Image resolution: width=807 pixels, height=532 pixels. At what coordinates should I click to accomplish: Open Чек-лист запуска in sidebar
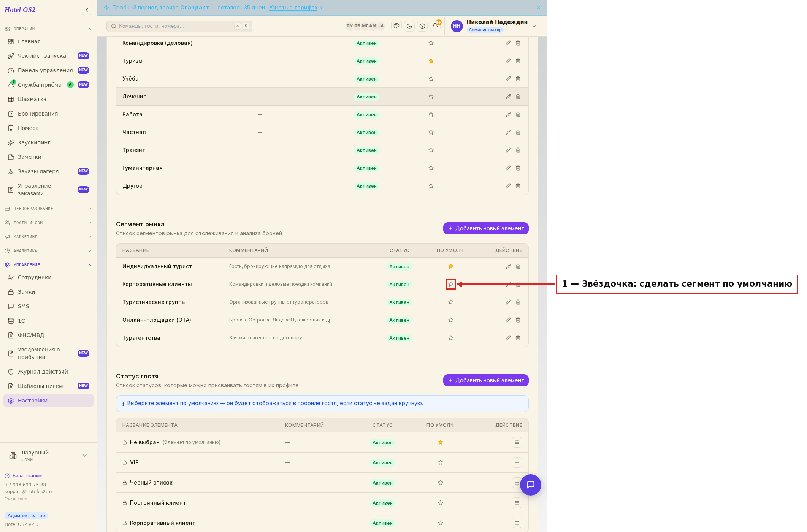tap(48, 56)
